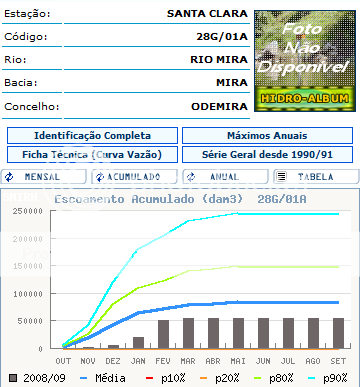
Task: Click the FEV bar in the chart
Action: [x=163, y=334]
